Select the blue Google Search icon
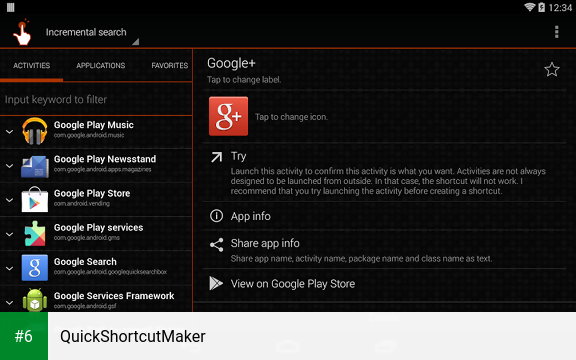The image size is (576, 360). click(x=35, y=268)
